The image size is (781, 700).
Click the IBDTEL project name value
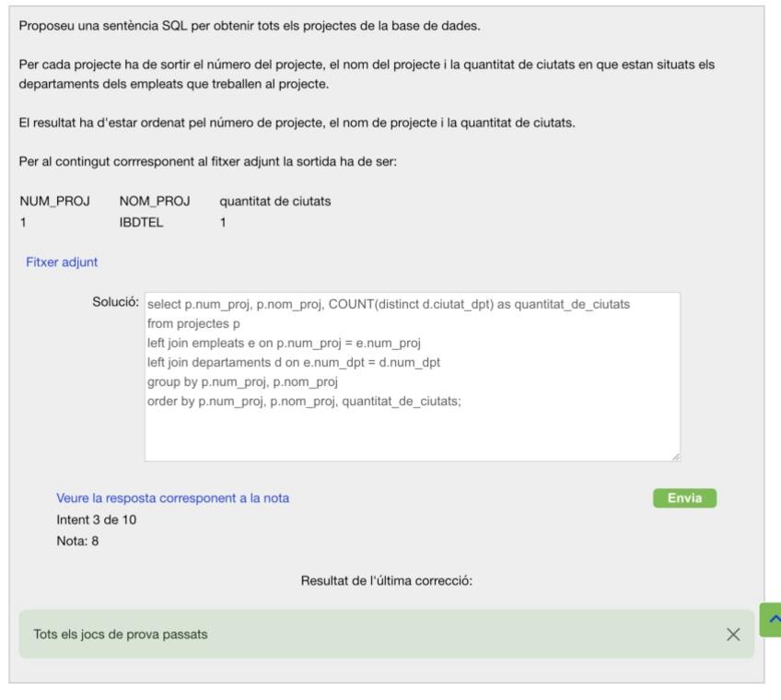point(141,222)
